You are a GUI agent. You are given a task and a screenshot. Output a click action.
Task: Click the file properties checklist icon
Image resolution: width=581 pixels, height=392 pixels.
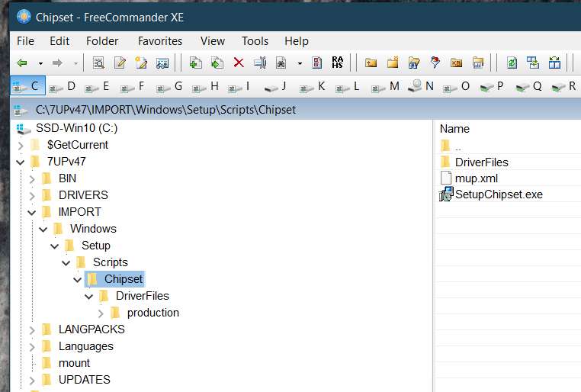click(317, 63)
